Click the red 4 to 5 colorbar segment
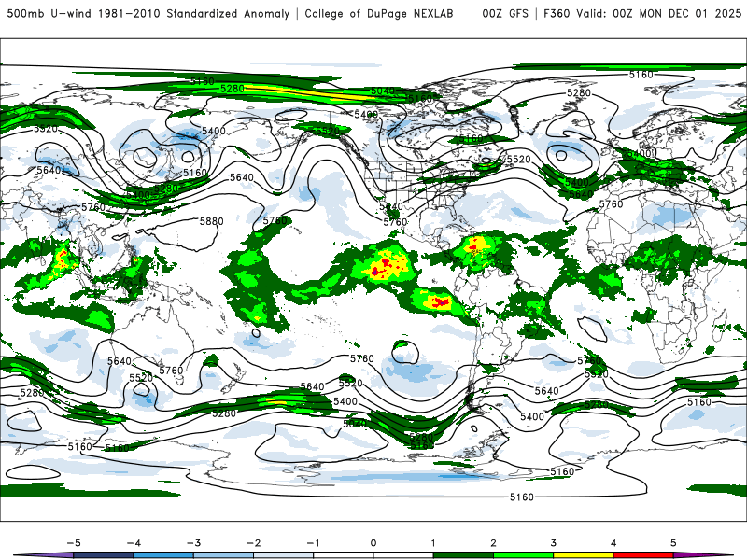Screen dimensions: 747x560 [x=643, y=555]
